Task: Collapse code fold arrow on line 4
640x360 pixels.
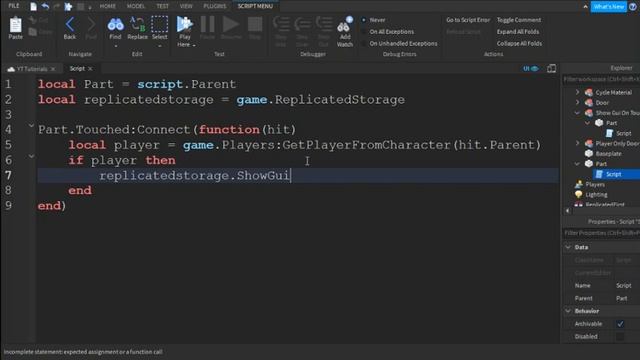Action: coord(31,126)
